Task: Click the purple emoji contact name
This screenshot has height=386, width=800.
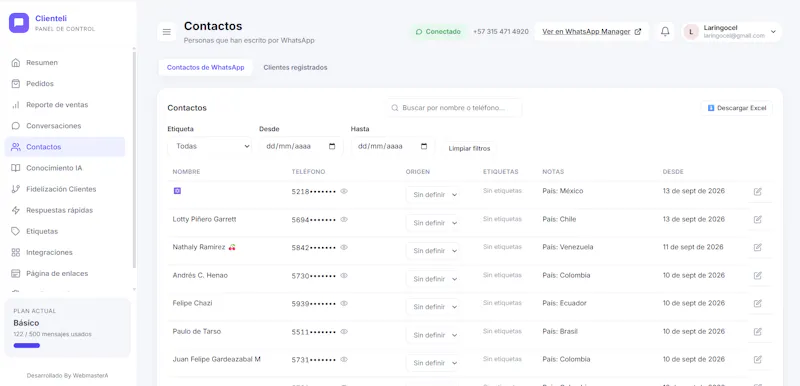Action: pos(178,191)
